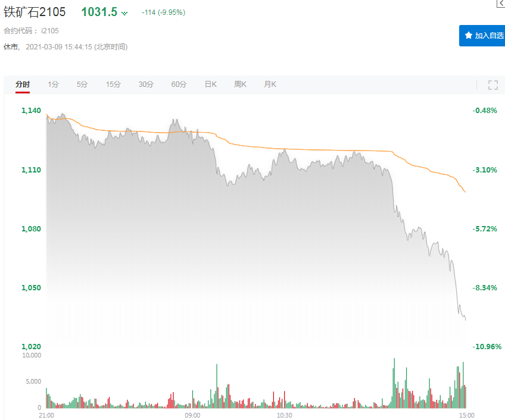Click the star on 加入自选

[x=468, y=35]
